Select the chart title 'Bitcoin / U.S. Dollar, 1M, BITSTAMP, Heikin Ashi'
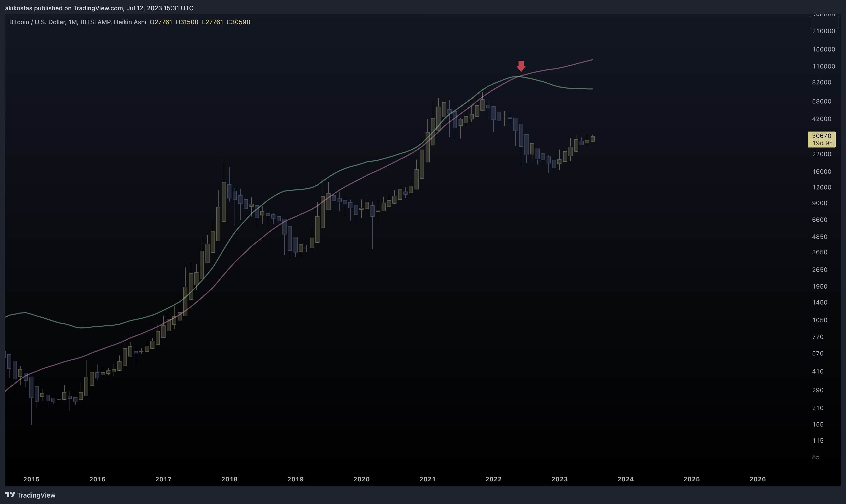 click(x=77, y=22)
